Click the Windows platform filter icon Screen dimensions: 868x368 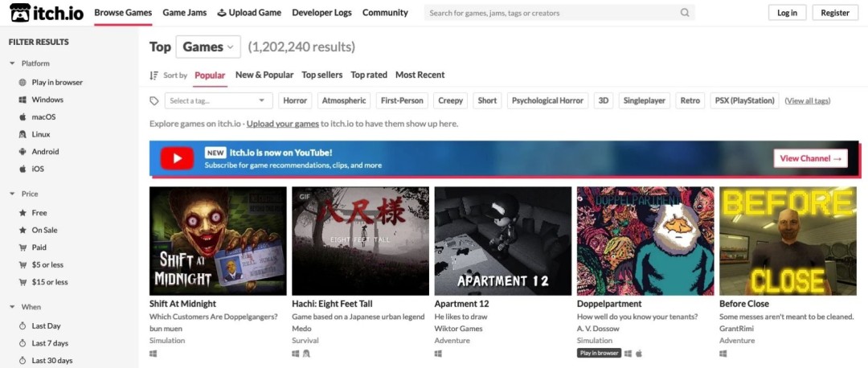tap(23, 100)
